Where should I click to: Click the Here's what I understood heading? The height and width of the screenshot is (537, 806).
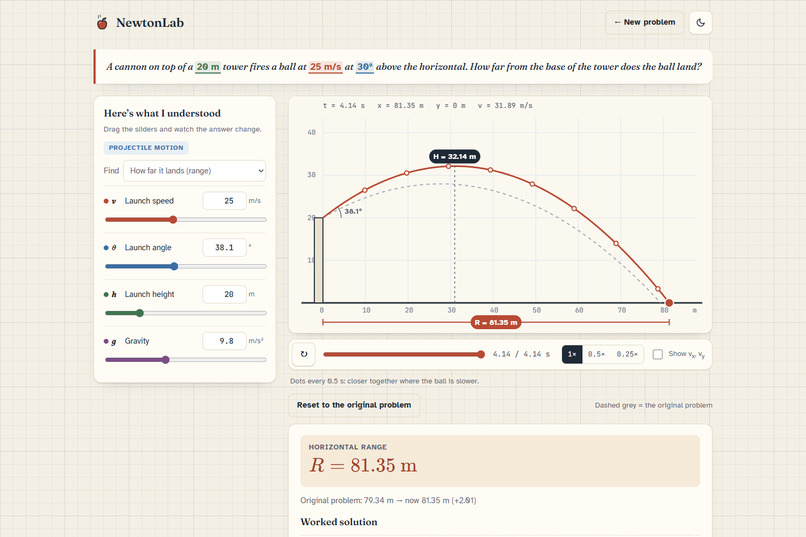[x=162, y=113]
